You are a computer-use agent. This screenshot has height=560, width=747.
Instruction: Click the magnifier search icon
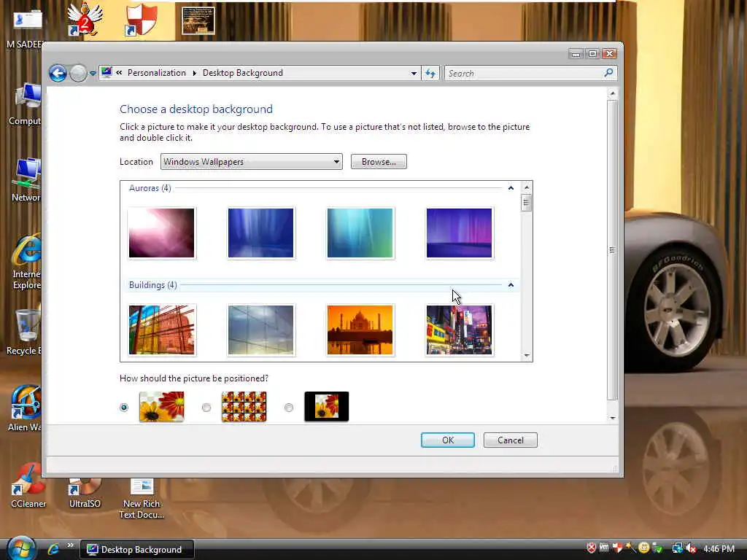click(608, 73)
